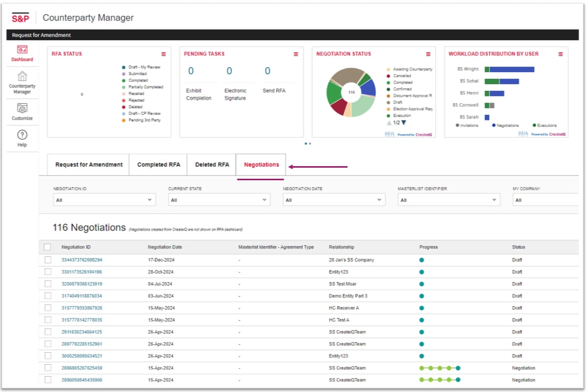Image resolution: width=587 pixels, height=392 pixels.
Task: Open negotiation link 3174049118876034
Action: pyautogui.click(x=82, y=296)
